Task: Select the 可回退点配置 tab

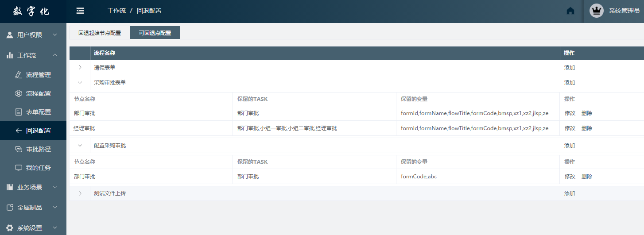Action: pyautogui.click(x=155, y=33)
